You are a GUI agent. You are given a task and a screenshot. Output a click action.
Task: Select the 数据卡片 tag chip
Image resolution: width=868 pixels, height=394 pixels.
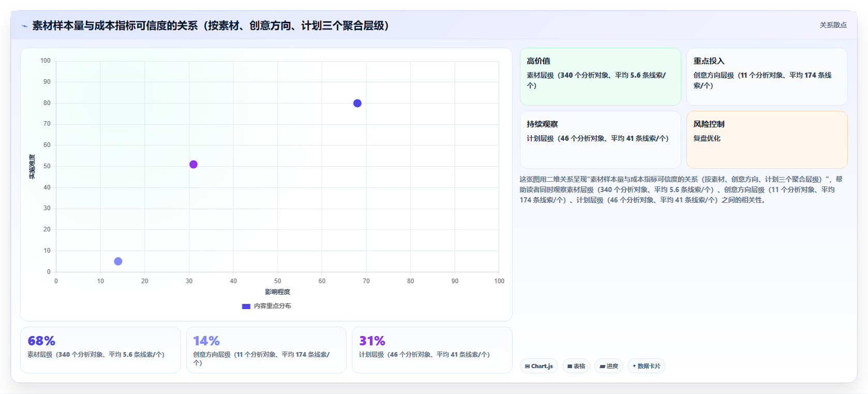(x=647, y=366)
